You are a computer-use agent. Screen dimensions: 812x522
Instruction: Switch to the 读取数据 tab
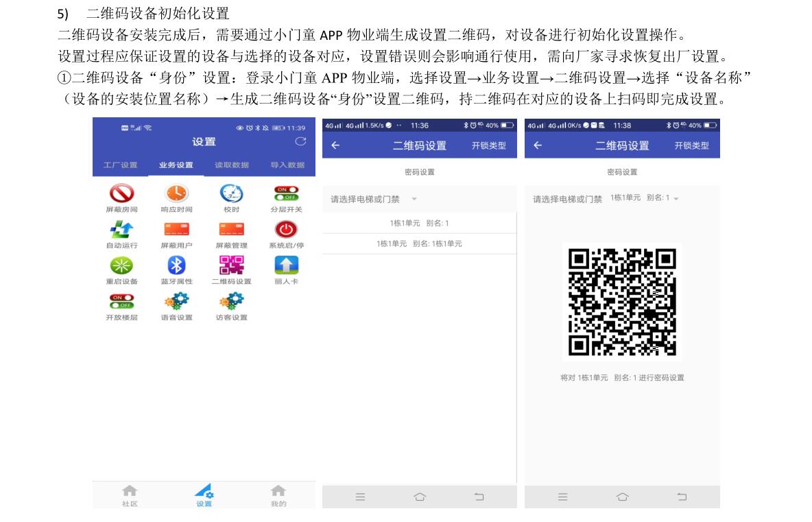(232, 165)
